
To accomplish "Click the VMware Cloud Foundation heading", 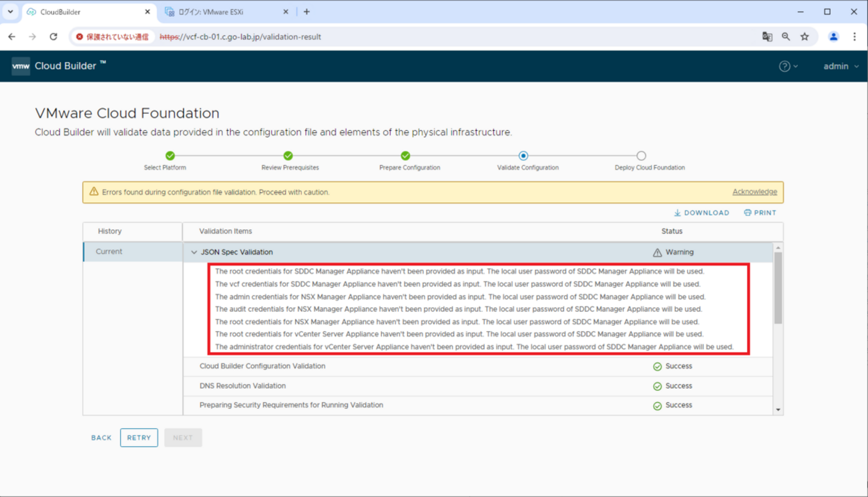I will tap(127, 114).
